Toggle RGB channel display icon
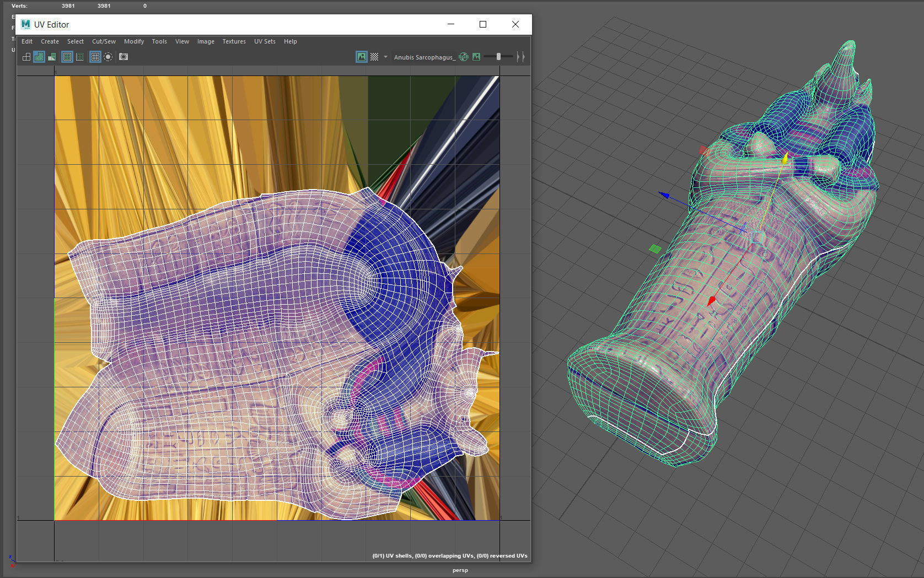The height and width of the screenshot is (578, 924). 464,57
